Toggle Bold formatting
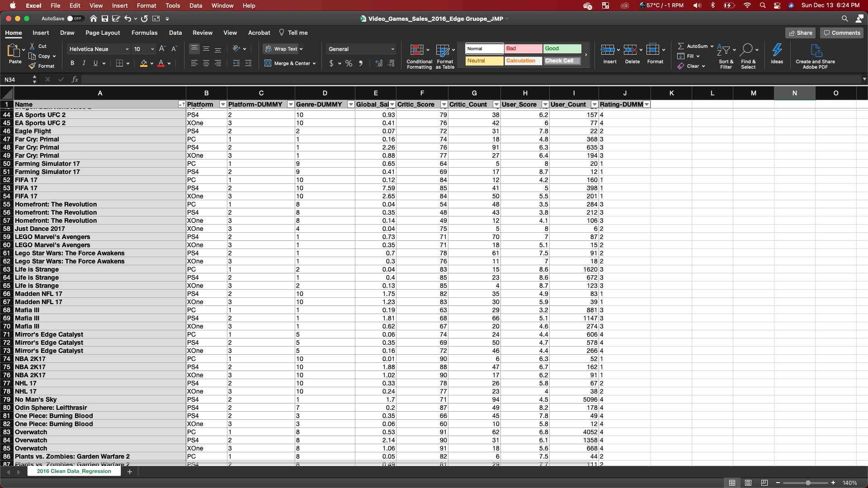 pyautogui.click(x=72, y=63)
